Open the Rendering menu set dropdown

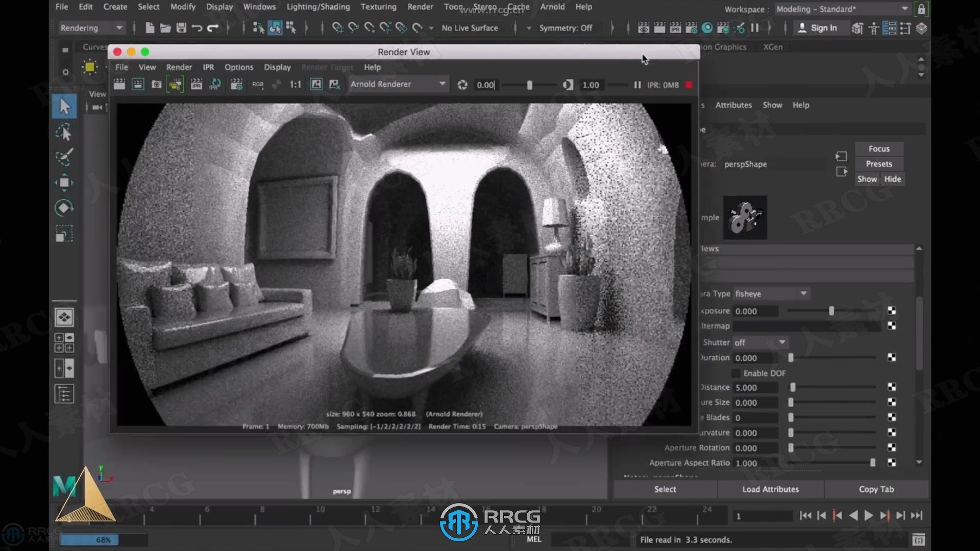pos(91,28)
